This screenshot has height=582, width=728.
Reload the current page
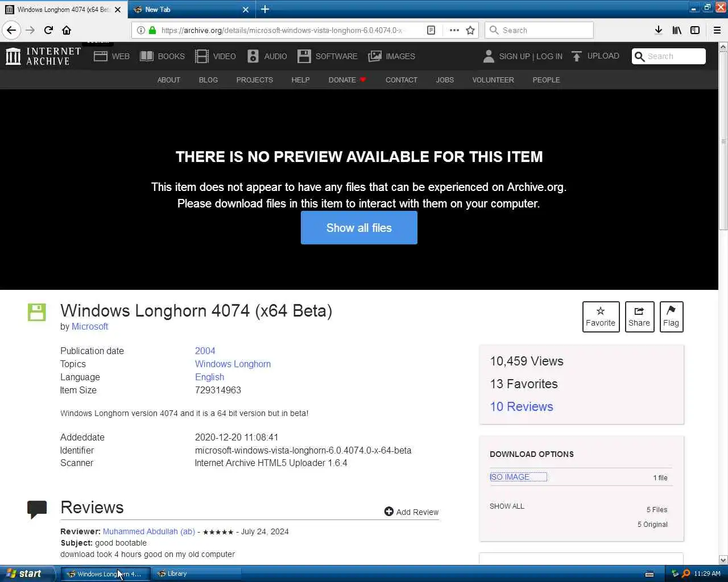(x=48, y=30)
